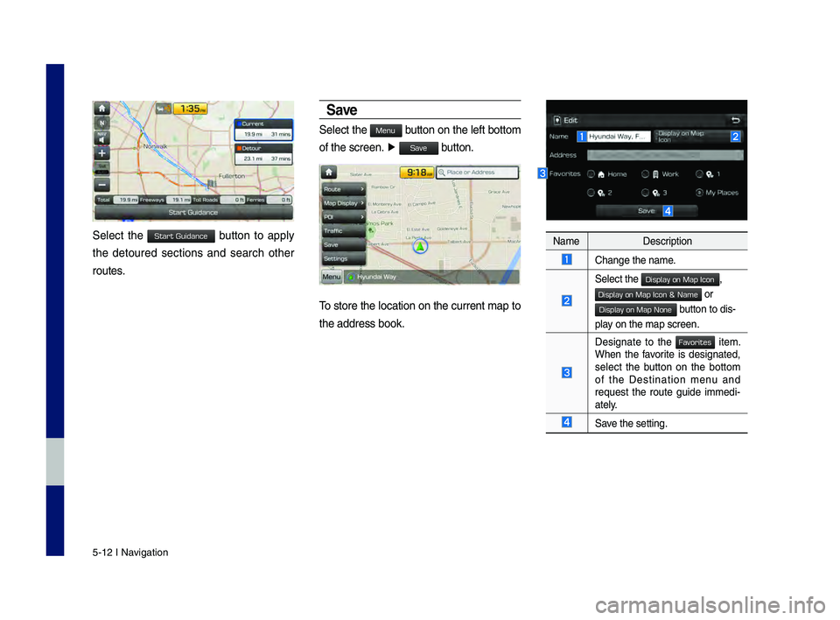Tap the Home house icon in Favorites
840x620 pixels.
point(602,174)
